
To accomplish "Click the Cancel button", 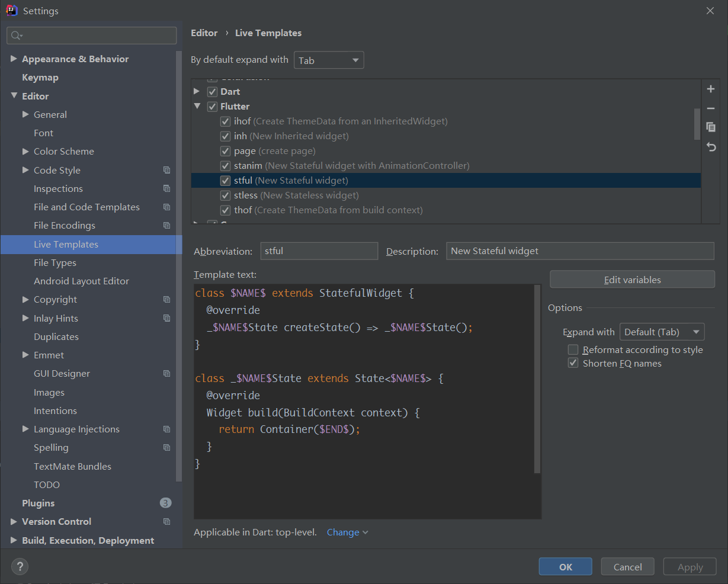I will click(628, 567).
